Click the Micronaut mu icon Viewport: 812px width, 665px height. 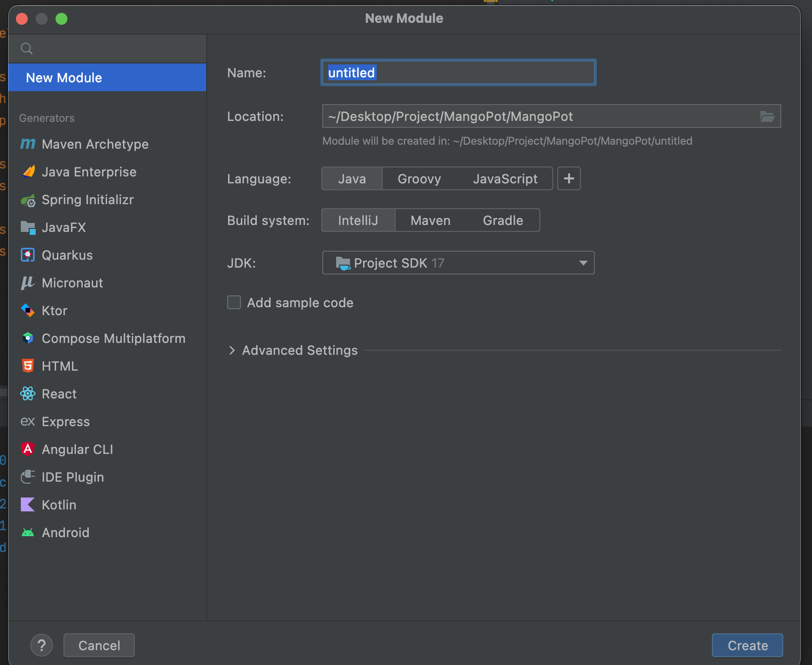(x=28, y=283)
